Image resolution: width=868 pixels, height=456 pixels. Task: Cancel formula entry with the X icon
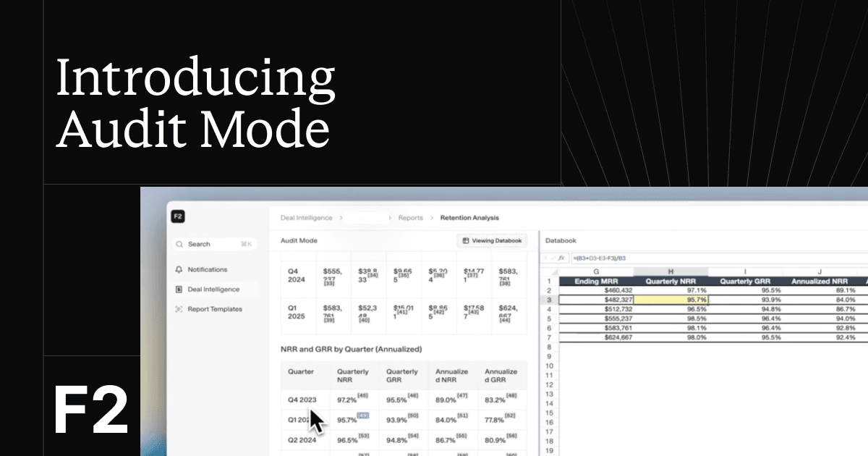[x=545, y=258]
